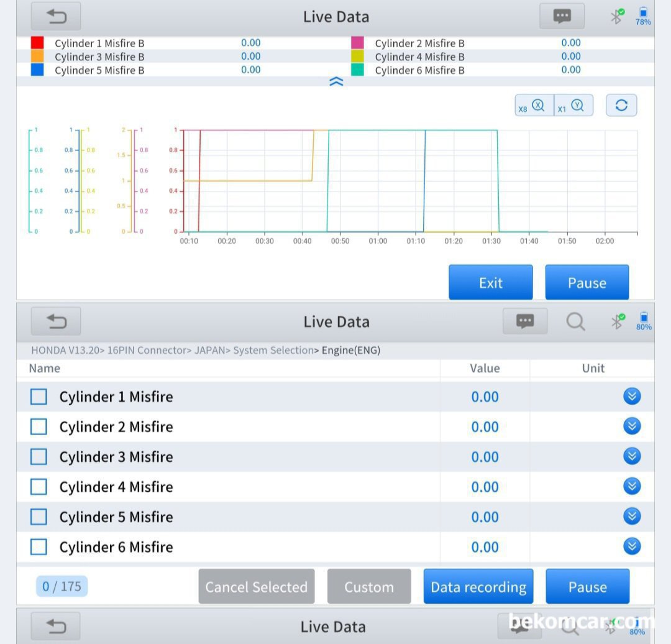
Task: Select the Cylinder 6 Misfire checkbox
Action: 39,547
